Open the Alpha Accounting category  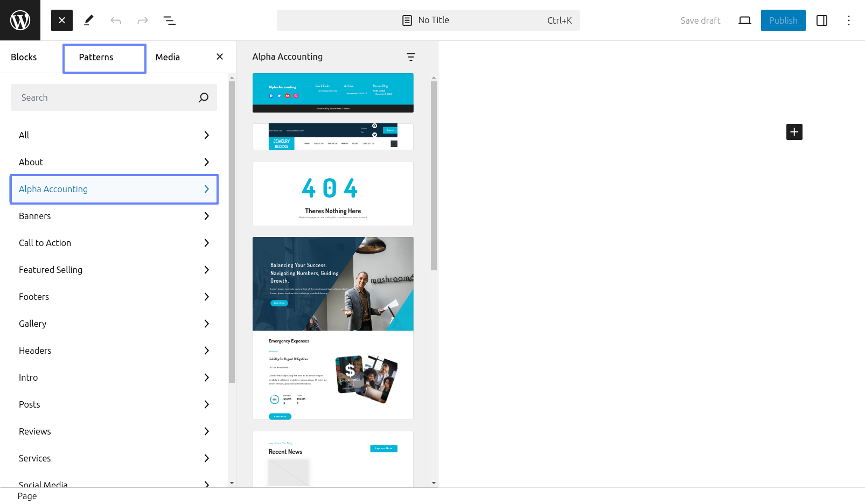click(114, 189)
